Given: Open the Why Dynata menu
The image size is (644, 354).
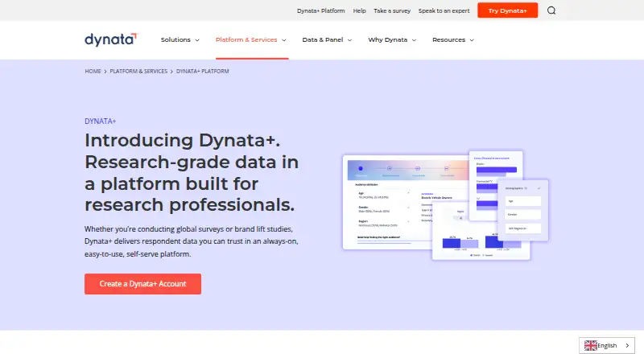Looking at the screenshot, I should tap(388, 40).
